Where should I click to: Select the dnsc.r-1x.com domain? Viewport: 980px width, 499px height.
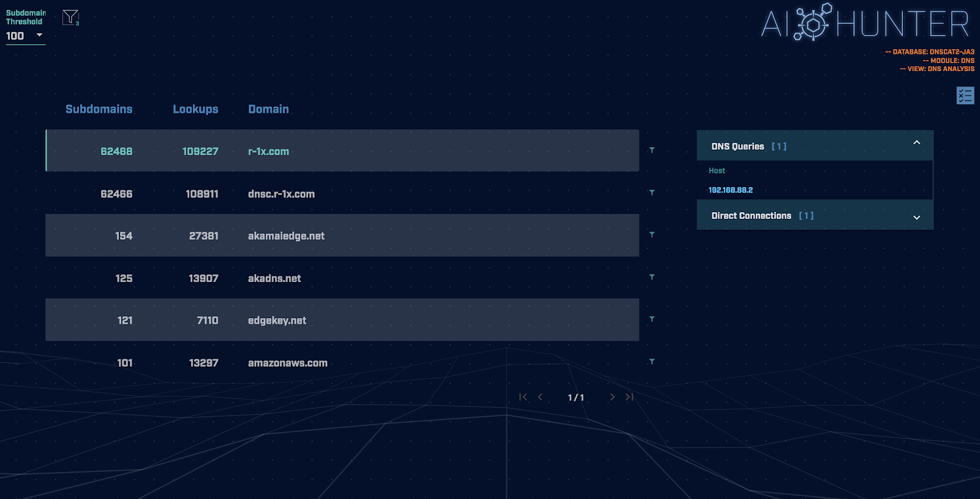(281, 194)
